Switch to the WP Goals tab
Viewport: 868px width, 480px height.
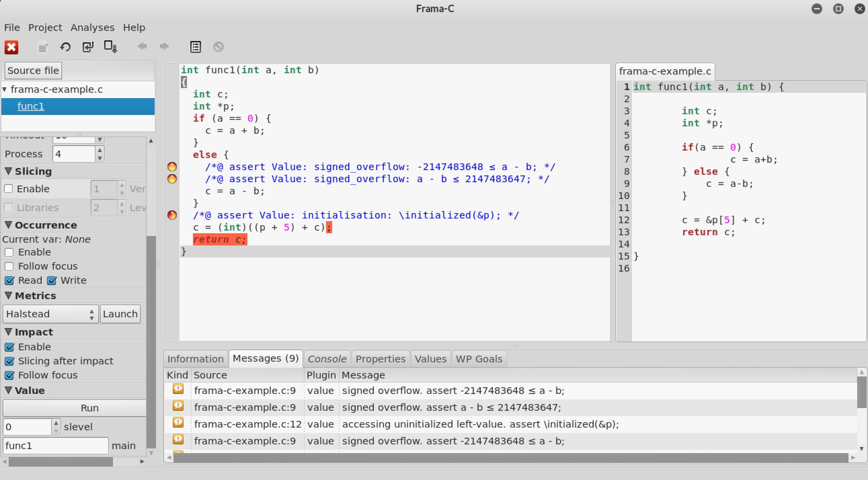pos(479,359)
